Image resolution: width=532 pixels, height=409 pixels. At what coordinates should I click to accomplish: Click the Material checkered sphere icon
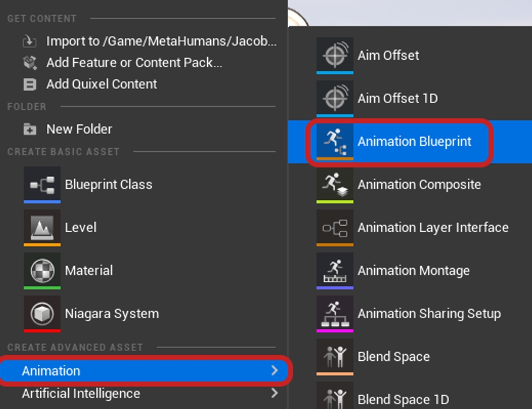click(42, 270)
